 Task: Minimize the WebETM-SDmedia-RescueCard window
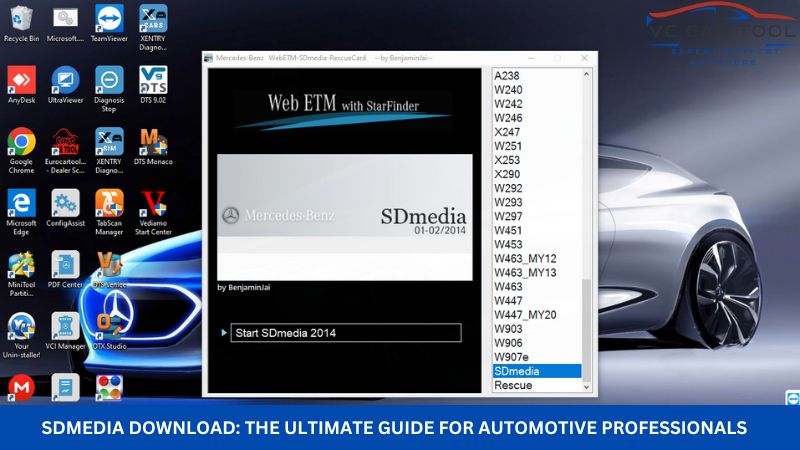[x=531, y=58]
